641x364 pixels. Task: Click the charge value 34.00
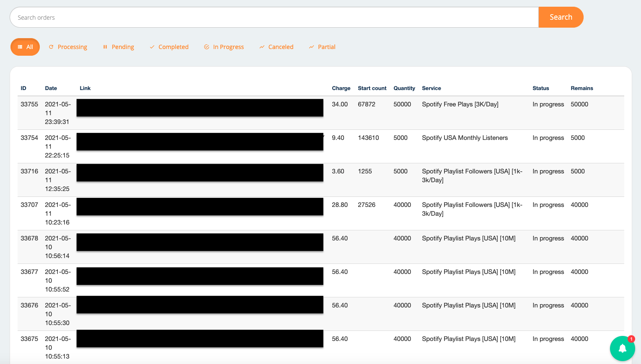340,104
